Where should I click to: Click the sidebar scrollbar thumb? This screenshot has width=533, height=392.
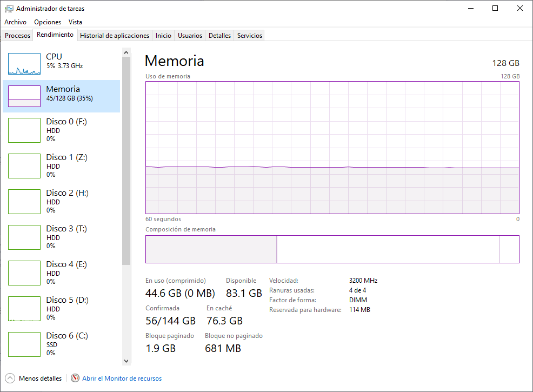click(126, 161)
